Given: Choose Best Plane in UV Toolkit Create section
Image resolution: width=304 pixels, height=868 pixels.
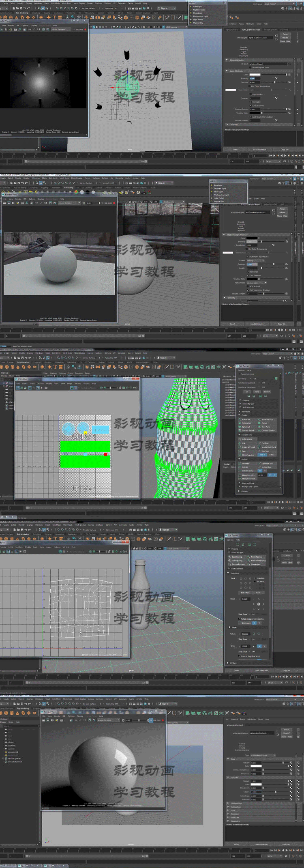Looking at the screenshot, I should (268, 427).
